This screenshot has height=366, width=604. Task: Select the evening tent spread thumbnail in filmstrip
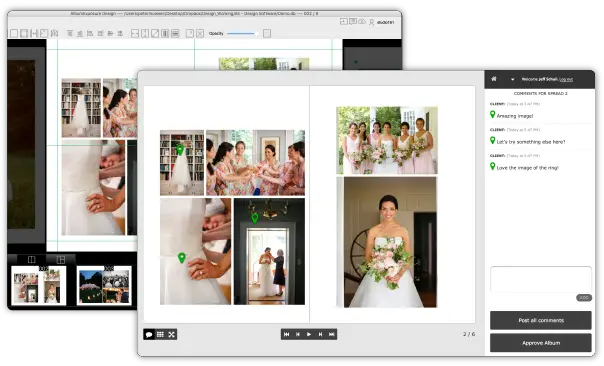[x=104, y=285]
